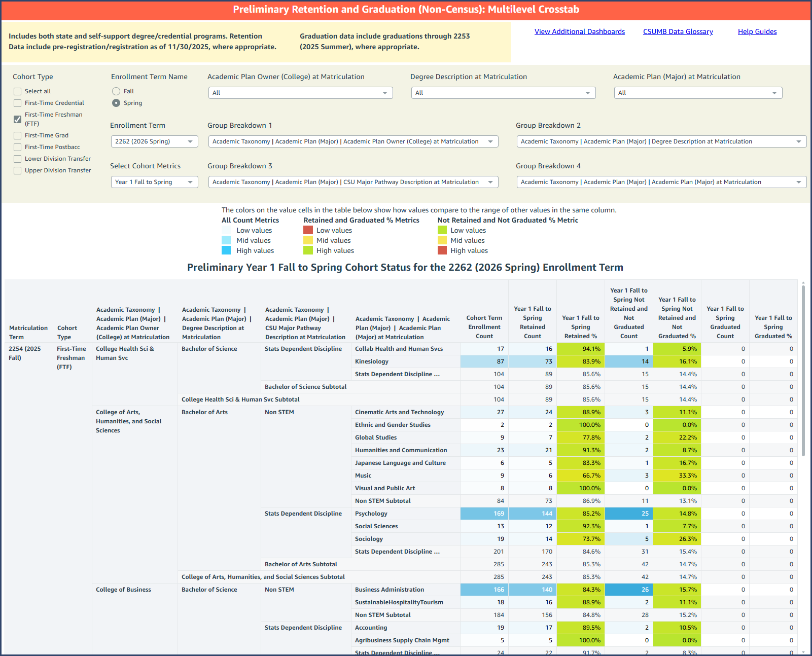This screenshot has height=656, width=812.
Task: Click the Help Guides link
Action: [757, 31]
